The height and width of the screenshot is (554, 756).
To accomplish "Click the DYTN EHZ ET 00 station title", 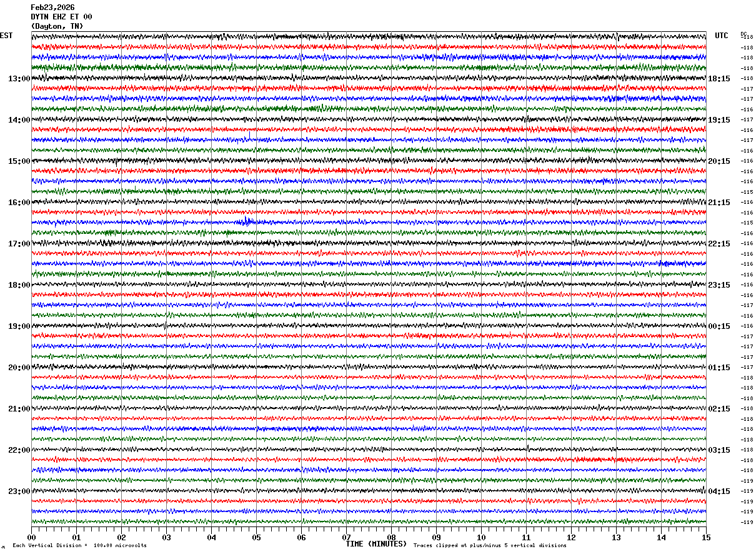I will point(61,17).
